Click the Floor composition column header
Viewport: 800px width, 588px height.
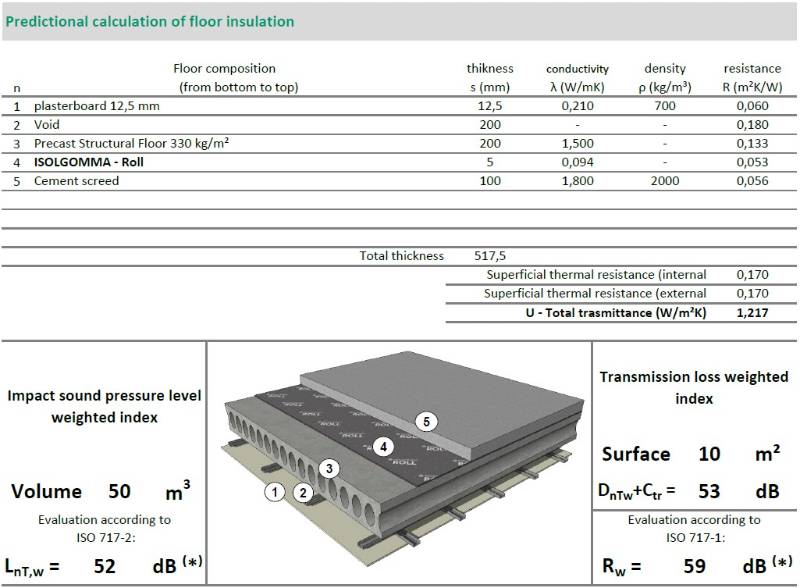click(227, 68)
